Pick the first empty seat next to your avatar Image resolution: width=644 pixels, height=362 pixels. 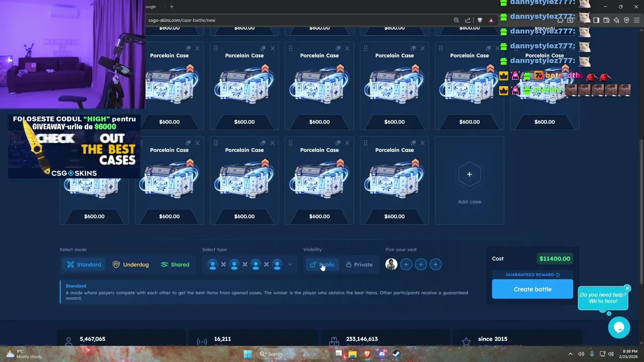(406, 264)
